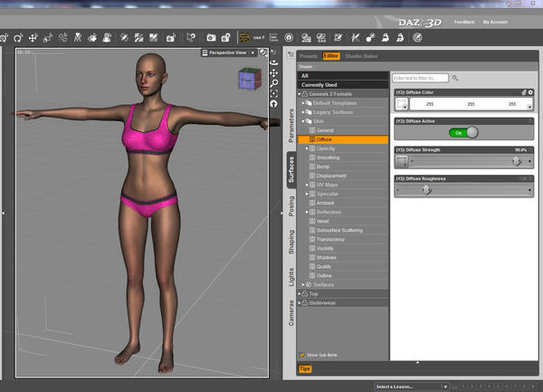Select the Surface Selection paint bucket tool

pyautogui.click(x=92, y=38)
